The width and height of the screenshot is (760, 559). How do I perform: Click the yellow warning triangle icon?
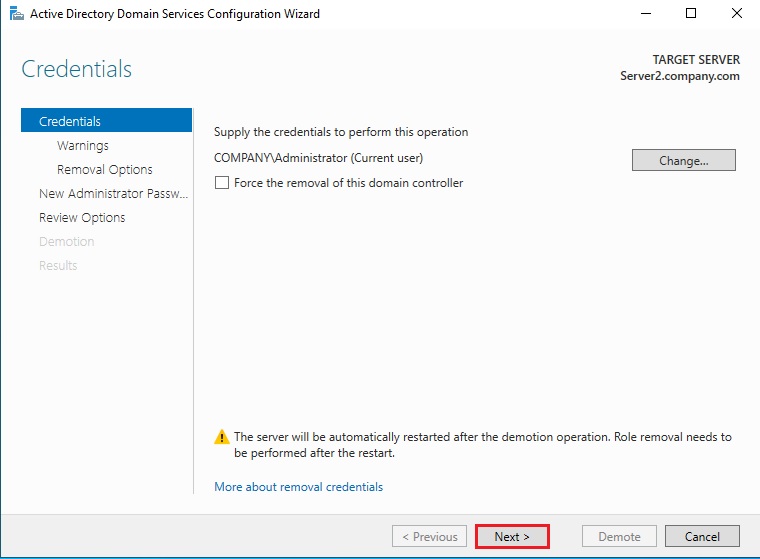pos(222,437)
